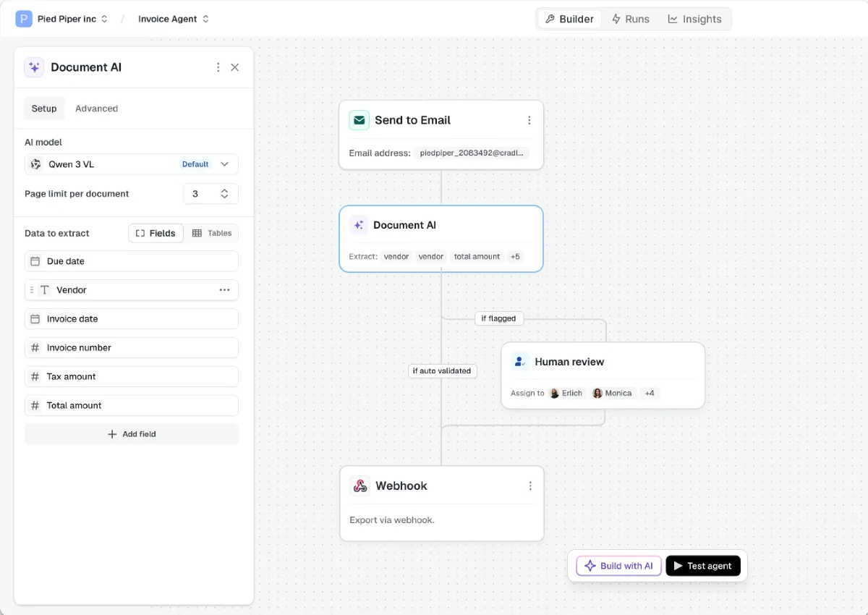This screenshot has height=615, width=868.
Task: Open the Insights tab
Action: point(694,19)
